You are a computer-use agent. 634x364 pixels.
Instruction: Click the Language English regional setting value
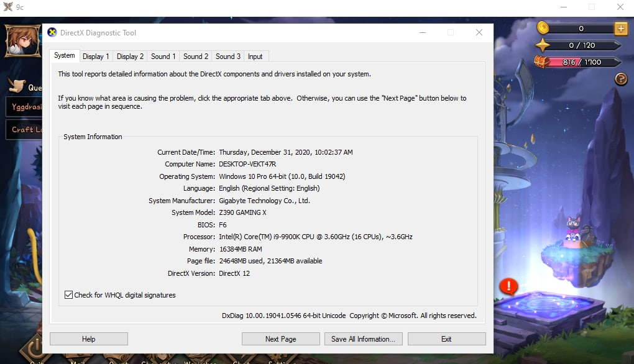click(x=269, y=188)
